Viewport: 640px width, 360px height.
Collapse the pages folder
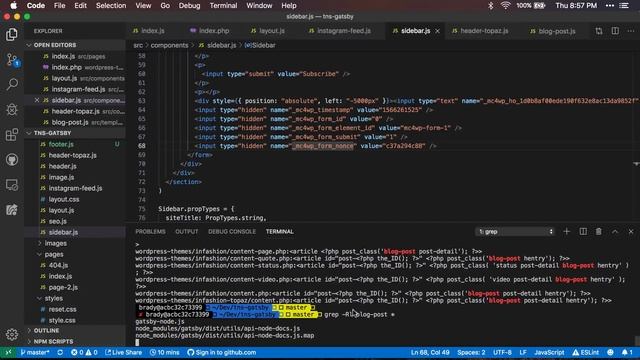(53, 254)
